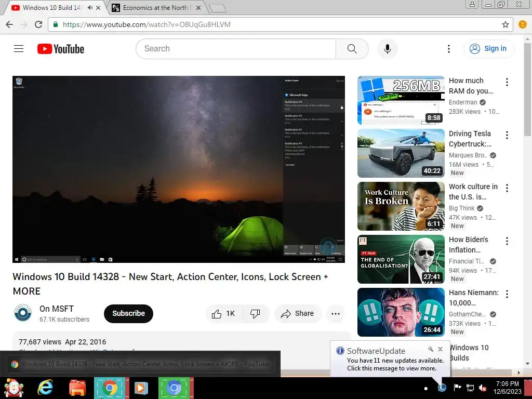Open options menu for How Biden's Inflation video
Screen dimensions: 532x399
click(x=507, y=241)
